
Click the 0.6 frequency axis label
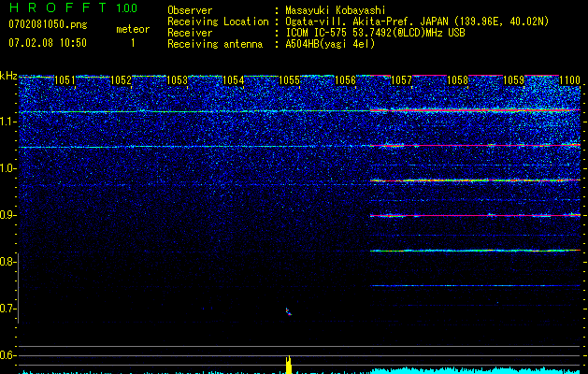[x=8, y=355]
